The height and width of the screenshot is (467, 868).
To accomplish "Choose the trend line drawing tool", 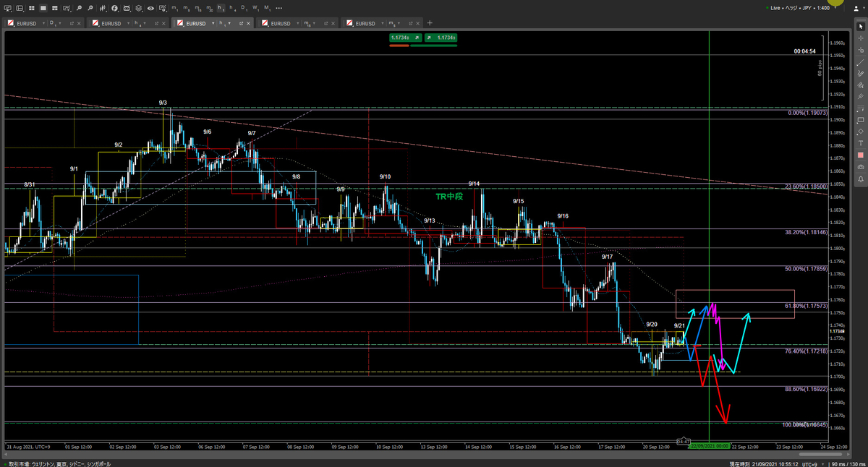I will [860, 61].
